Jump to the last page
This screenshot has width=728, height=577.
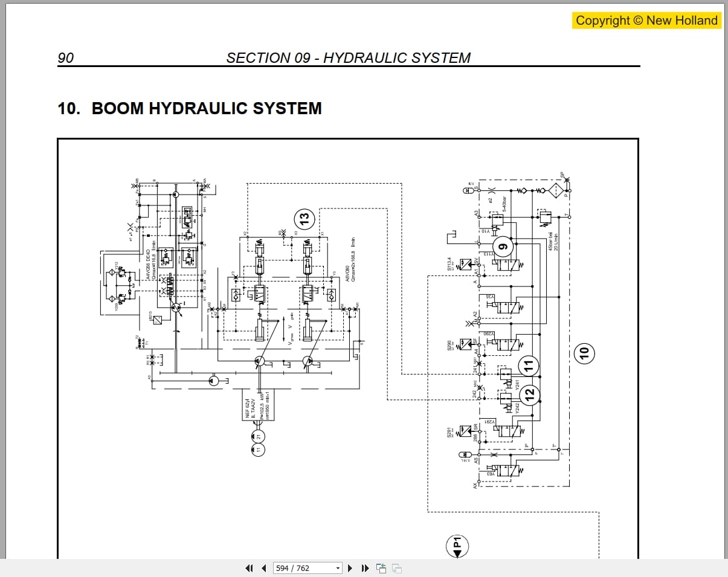364,568
